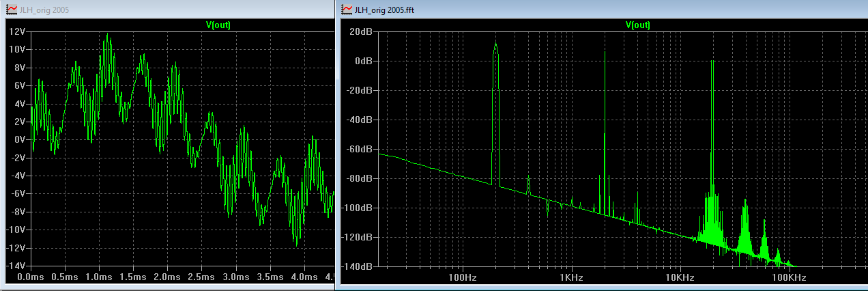Click the LTspice icon in JLH_orig 2005 title bar
868x291 pixels.
pyautogui.click(x=11, y=9)
